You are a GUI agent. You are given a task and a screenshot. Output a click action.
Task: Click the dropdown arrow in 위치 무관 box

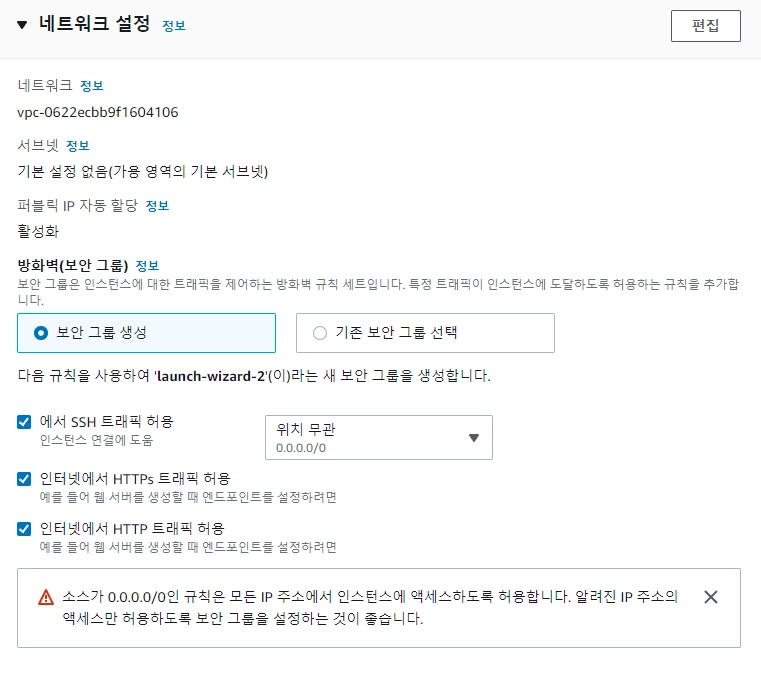tap(474, 438)
